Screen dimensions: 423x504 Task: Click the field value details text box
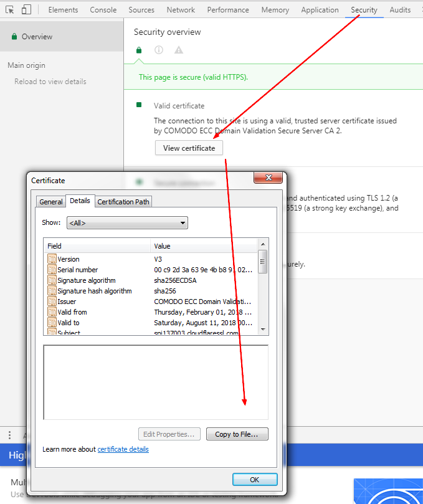pos(156,382)
